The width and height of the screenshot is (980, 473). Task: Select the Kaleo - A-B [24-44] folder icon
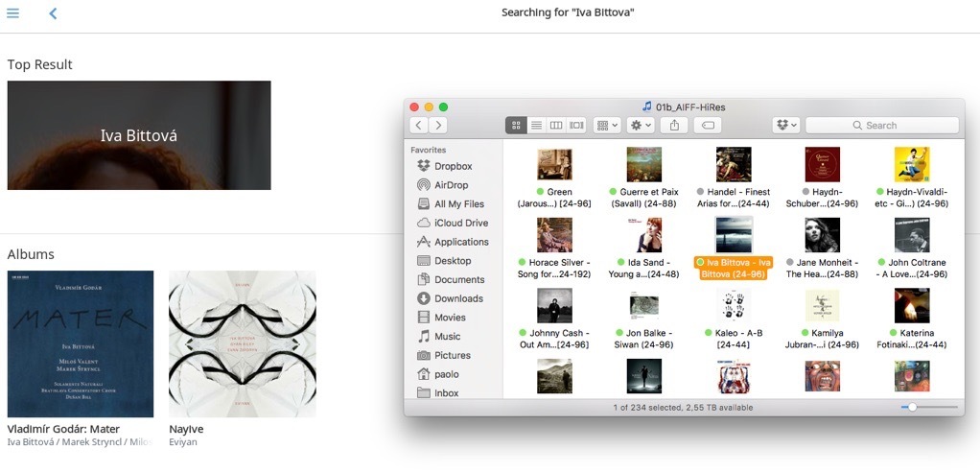coord(734,305)
